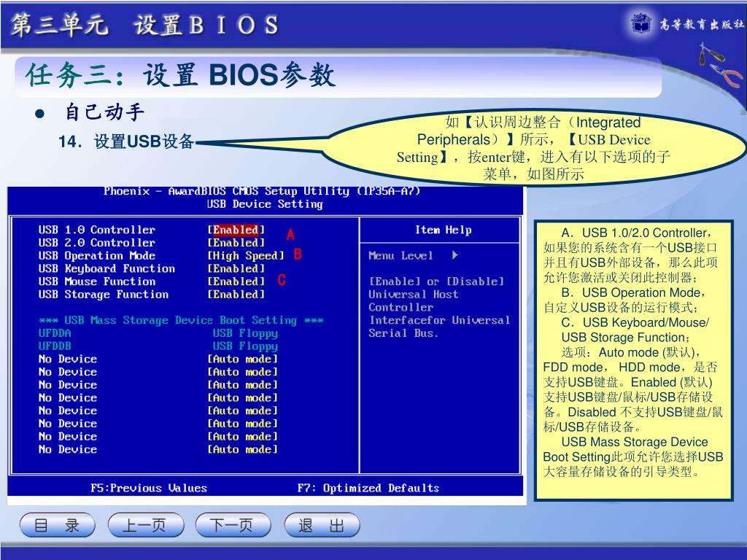Open the Enabled value for USB 2.0 Controller
The image size is (747, 560).
[x=236, y=242]
